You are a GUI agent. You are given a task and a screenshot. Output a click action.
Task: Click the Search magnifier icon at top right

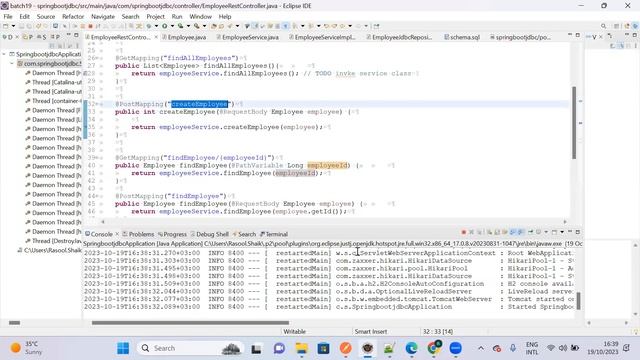tap(603, 26)
